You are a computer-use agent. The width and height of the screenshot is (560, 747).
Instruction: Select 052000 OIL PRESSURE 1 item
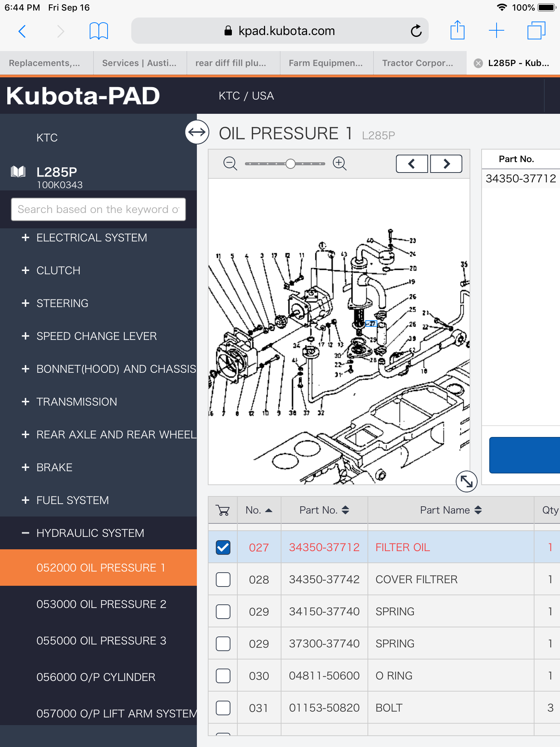tap(98, 568)
